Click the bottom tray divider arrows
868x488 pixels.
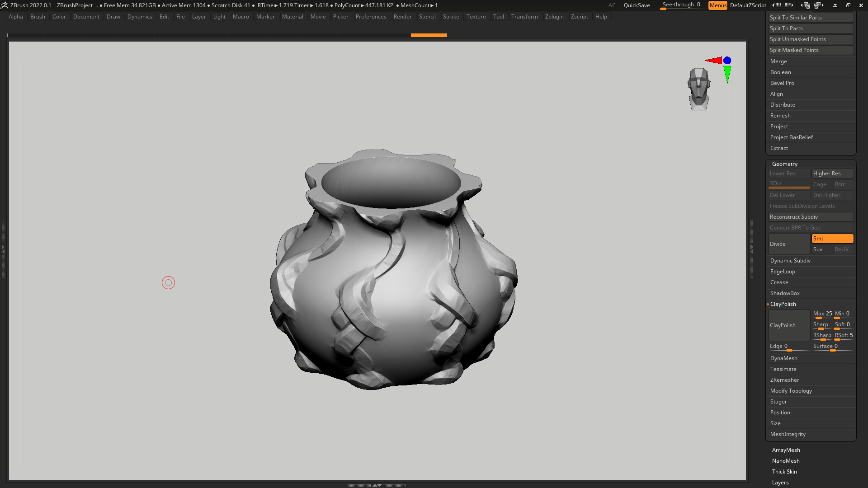click(377, 485)
